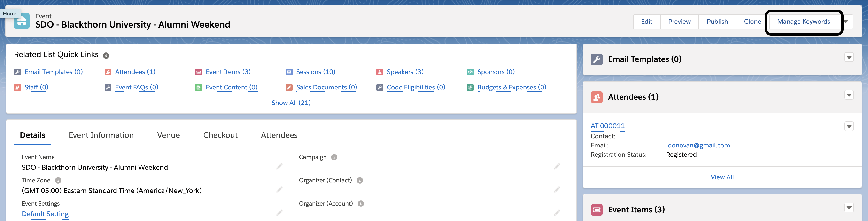Open the Speakers (3) quick link

click(405, 72)
